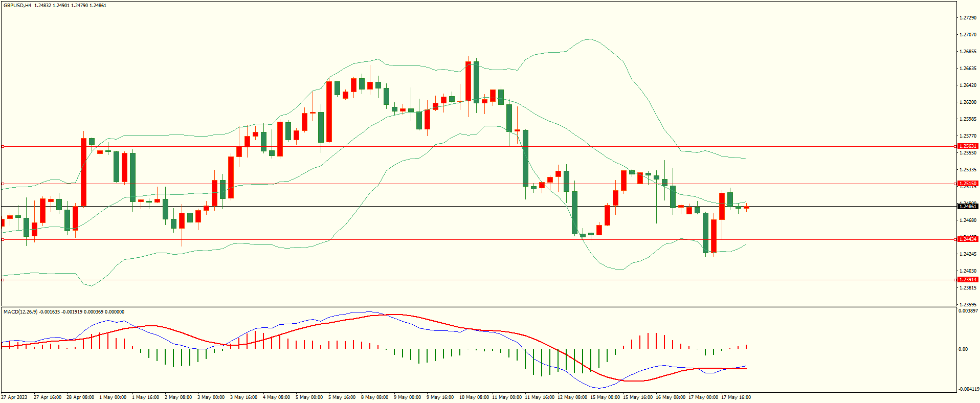
Task: Click the MACD scale value -0.004119
Action: pos(968,389)
